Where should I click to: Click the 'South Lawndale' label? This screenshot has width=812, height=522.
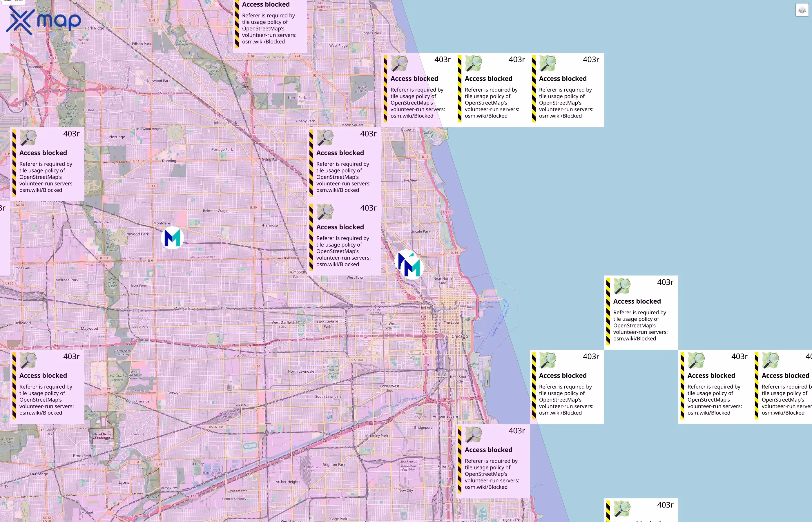click(x=328, y=396)
